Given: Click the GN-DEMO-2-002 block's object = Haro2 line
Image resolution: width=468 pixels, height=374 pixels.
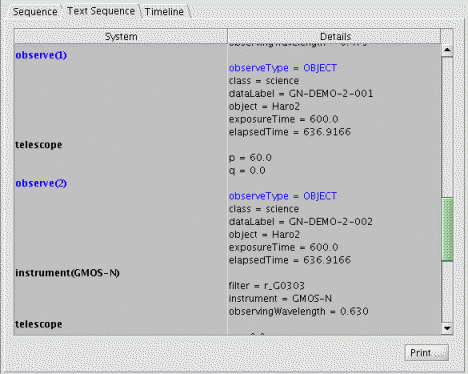Looking at the screenshot, I should [264, 234].
